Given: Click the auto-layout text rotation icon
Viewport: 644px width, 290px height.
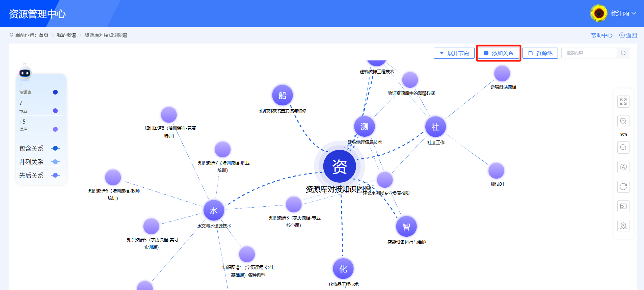Looking at the screenshot, I should 623,167.
